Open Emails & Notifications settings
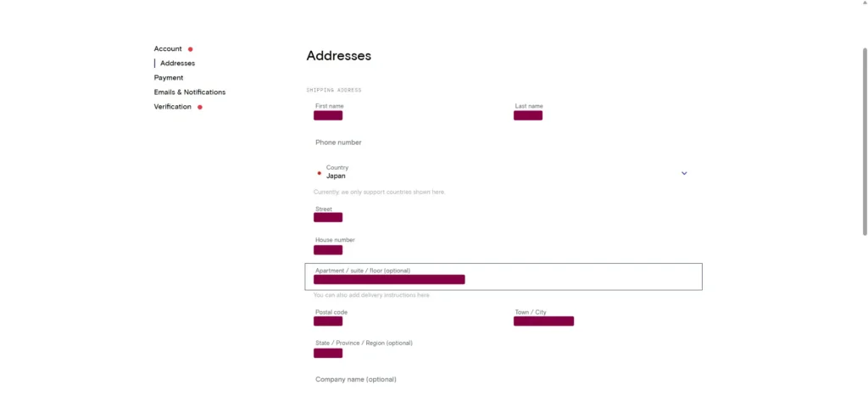This screenshot has width=868, height=402. point(190,92)
